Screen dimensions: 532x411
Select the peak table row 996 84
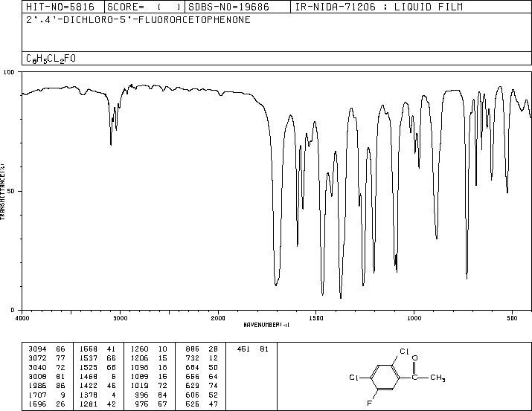click(x=151, y=395)
